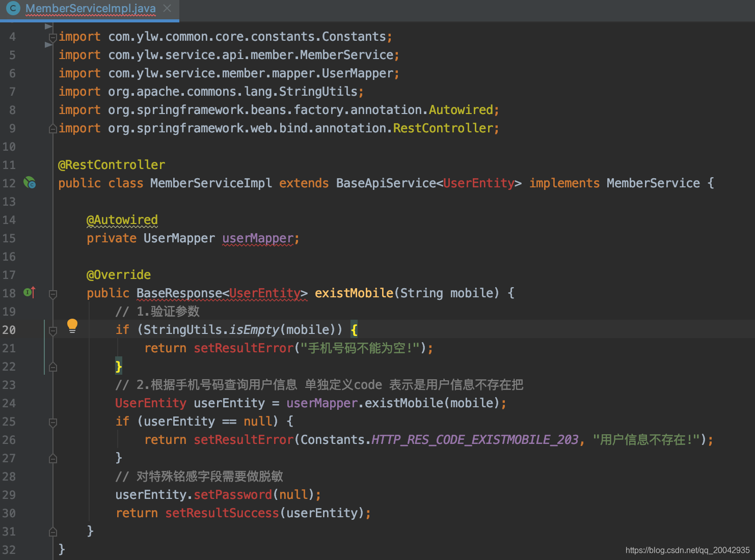Click the comment "// 1.验证参数"
Viewport: 755px width, 560px height.
pos(157,312)
